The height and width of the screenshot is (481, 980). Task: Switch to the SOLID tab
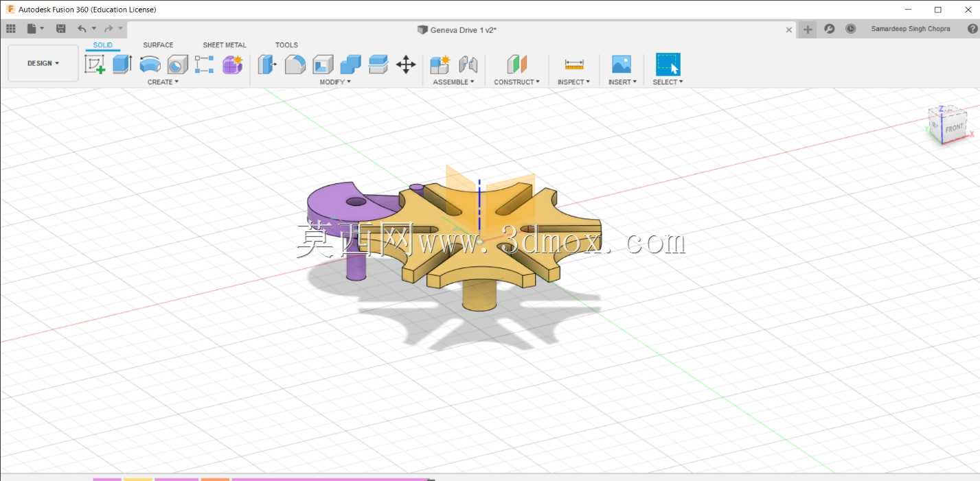point(103,45)
